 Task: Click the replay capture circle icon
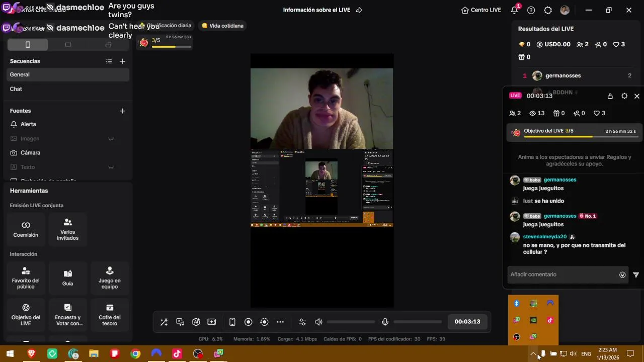coord(264,322)
